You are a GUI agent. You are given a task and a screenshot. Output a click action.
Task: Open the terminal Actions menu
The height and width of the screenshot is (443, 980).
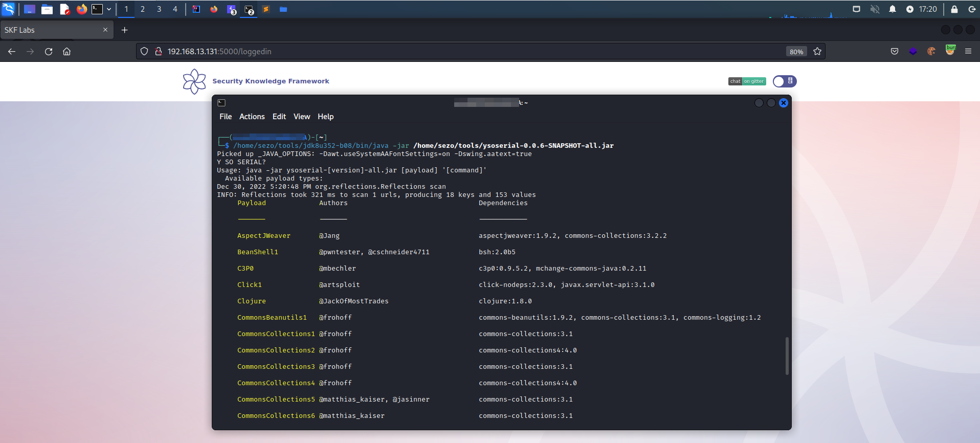252,117
